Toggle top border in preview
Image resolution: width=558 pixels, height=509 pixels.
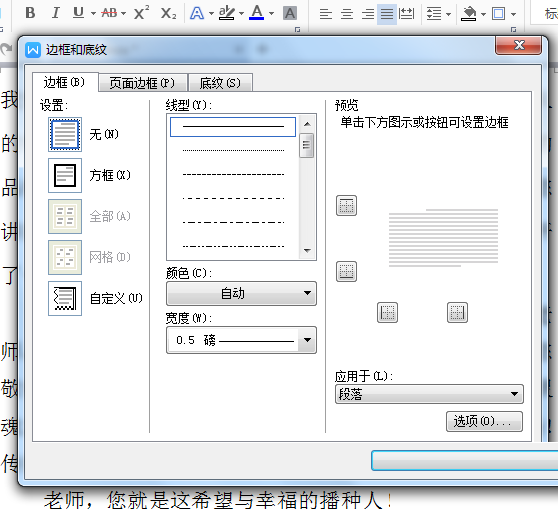[x=346, y=206]
